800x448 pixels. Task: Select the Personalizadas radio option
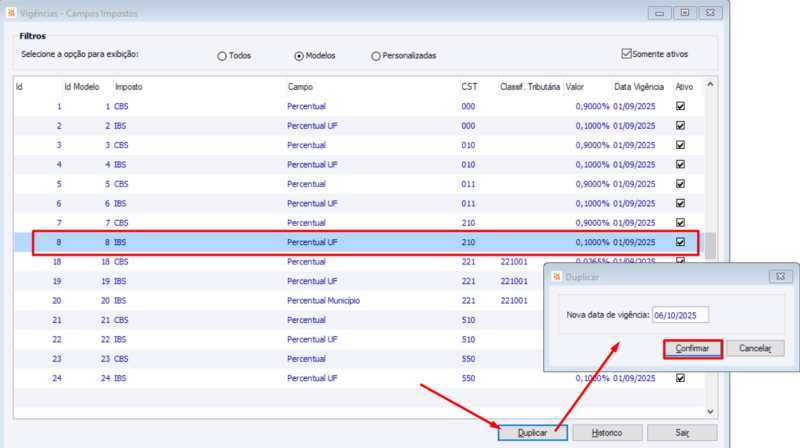376,56
